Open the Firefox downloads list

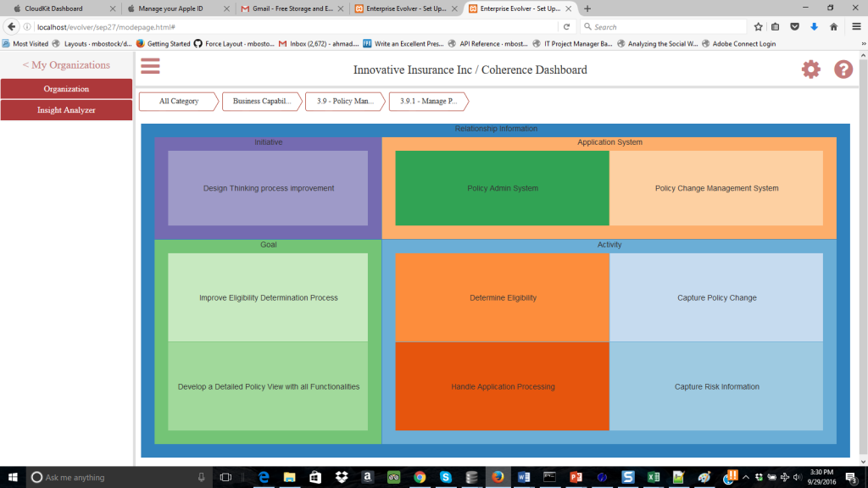[814, 26]
